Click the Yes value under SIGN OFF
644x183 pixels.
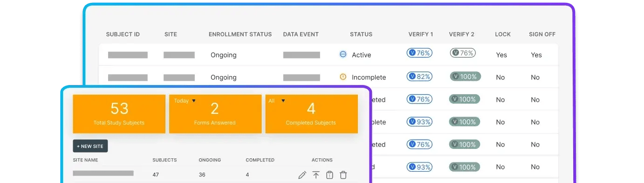pyautogui.click(x=536, y=55)
